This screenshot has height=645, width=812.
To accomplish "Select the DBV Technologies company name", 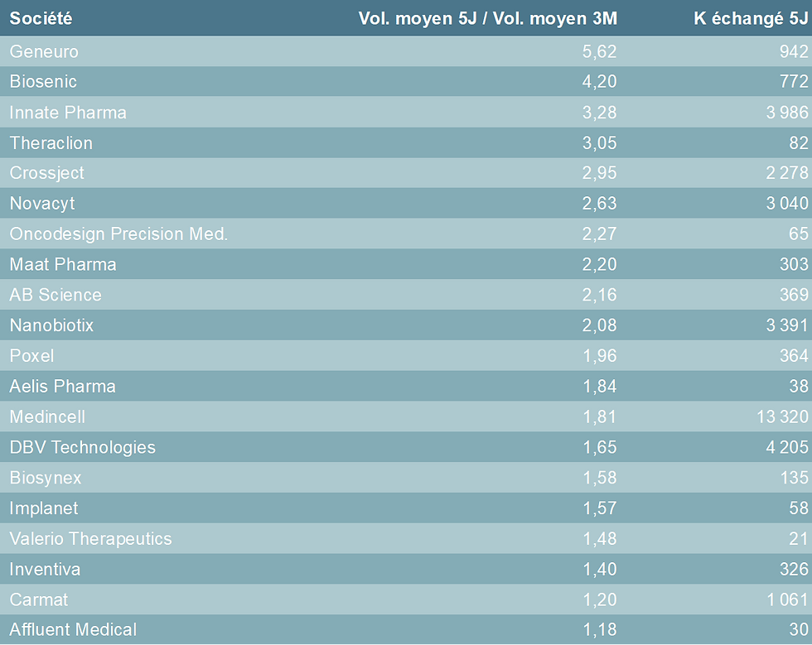I will coord(82,447).
